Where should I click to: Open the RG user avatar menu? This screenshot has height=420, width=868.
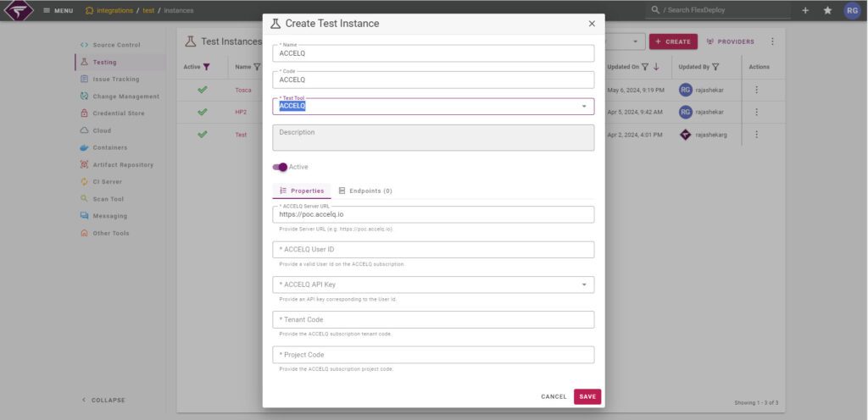[853, 10]
